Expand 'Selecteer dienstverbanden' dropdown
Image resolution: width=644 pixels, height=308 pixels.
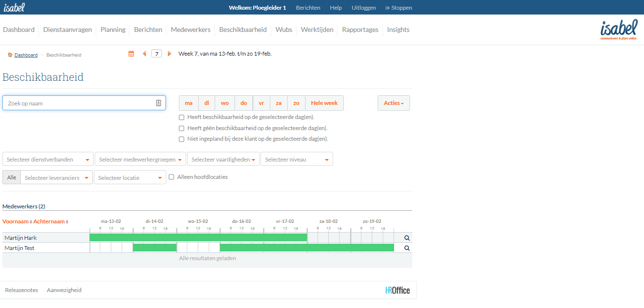pyautogui.click(x=48, y=160)
